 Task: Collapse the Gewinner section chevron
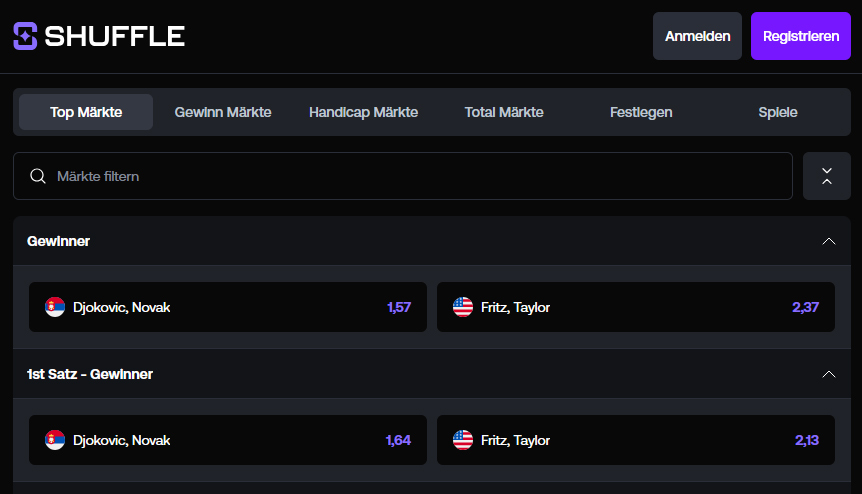[828, 241]
